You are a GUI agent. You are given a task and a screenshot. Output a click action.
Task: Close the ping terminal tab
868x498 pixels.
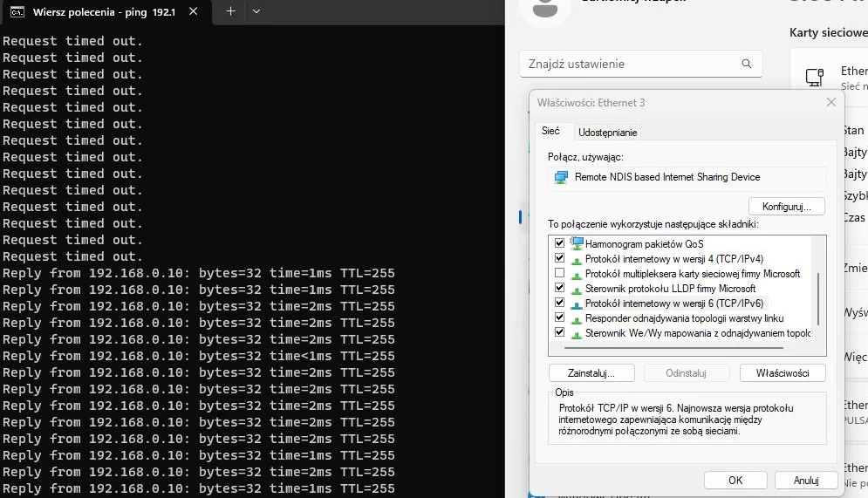tap(193, 11)
